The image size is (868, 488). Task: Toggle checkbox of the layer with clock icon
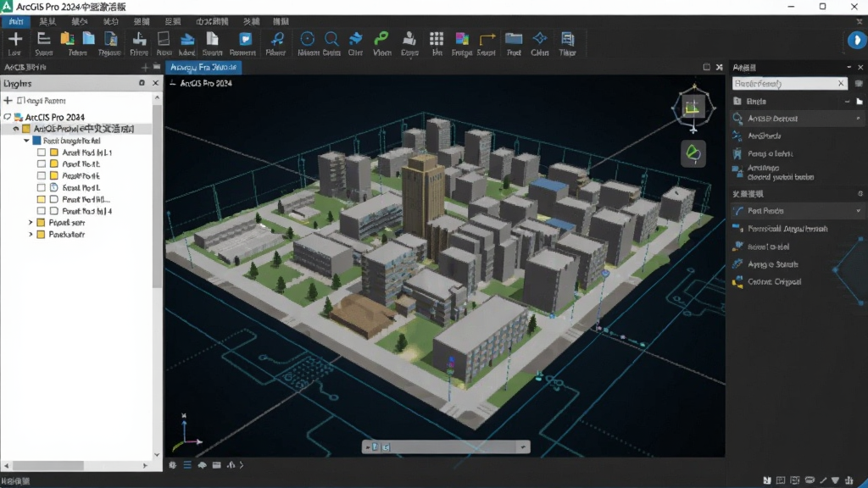(42, 187)
